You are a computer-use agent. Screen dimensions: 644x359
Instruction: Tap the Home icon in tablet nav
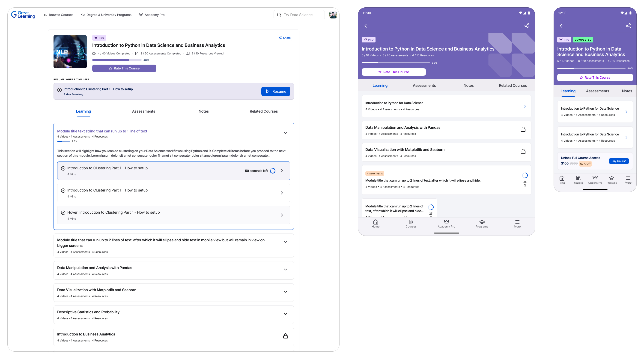[375, 222]
